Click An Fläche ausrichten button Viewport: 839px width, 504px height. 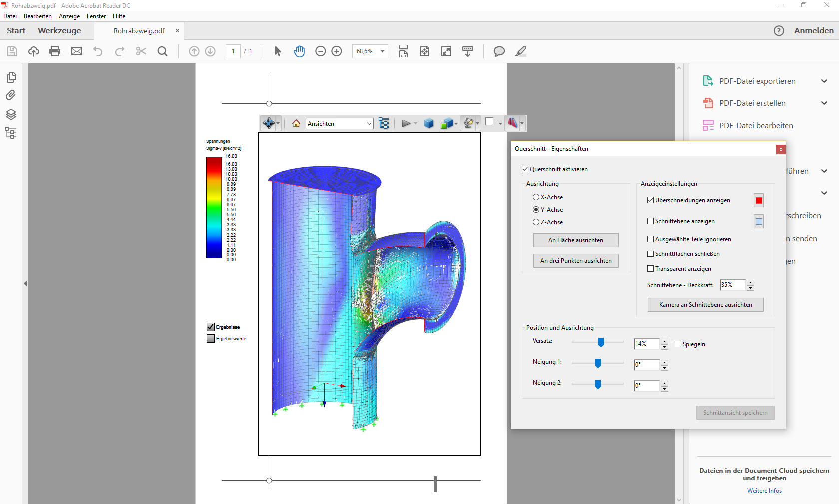(x=575, y=240)
